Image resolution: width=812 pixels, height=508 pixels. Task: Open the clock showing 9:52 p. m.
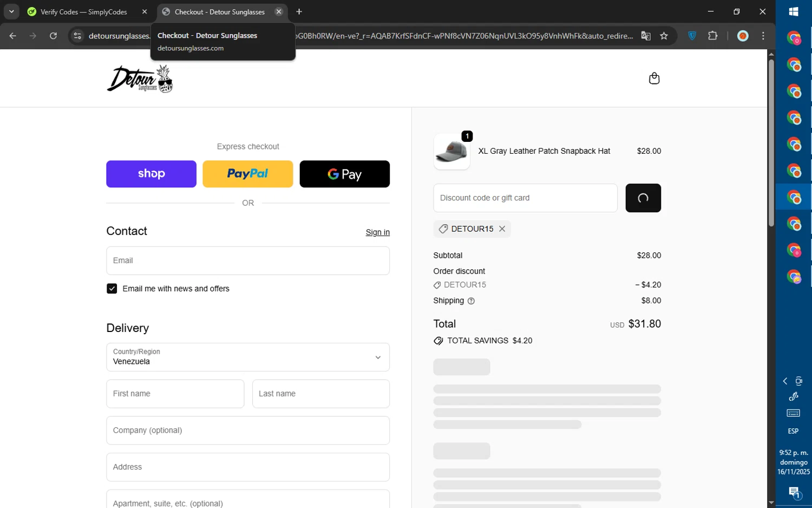tap(794, 463)
